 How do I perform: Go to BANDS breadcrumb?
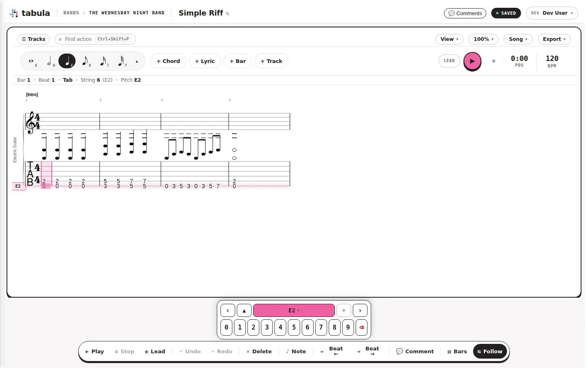[71, 13]
